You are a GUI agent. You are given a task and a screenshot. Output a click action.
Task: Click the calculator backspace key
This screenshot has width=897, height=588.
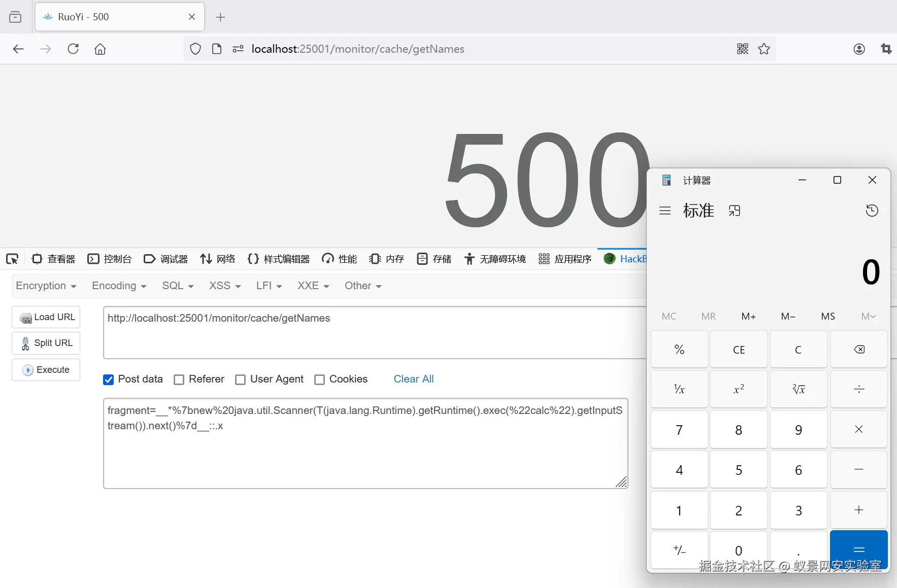click(x=859, y=349)
